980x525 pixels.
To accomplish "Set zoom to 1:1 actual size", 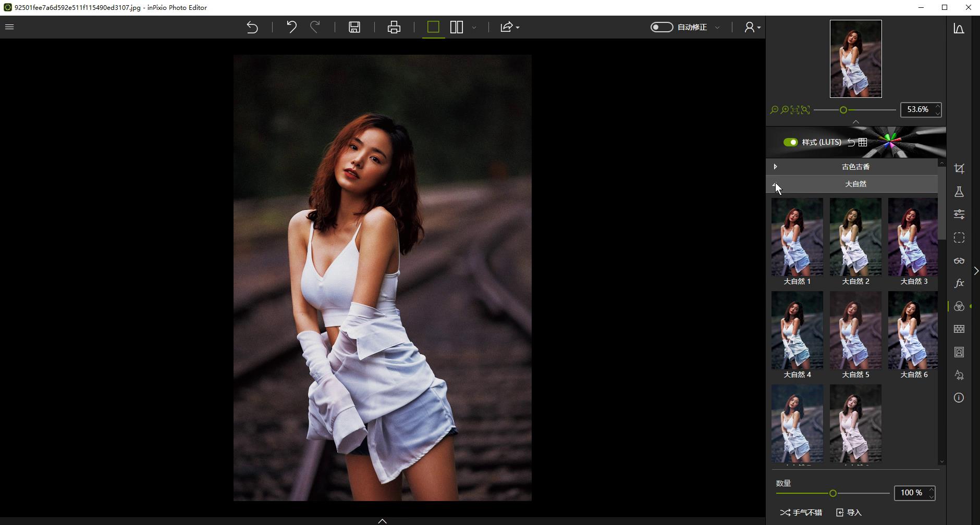I will coord(795,110).
